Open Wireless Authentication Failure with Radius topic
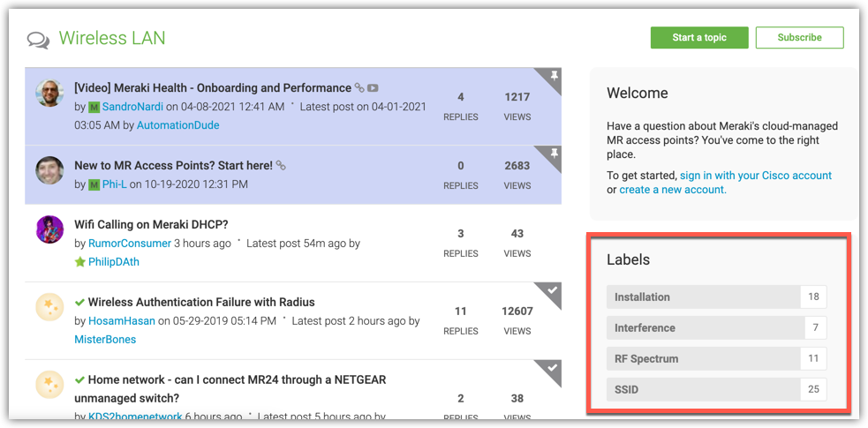Screen dimensions: 868x428 [x=201, y=303]
